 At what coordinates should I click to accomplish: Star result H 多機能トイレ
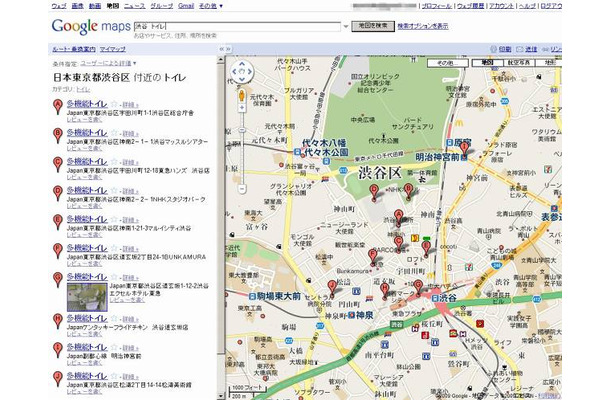[x=114, y=318]
